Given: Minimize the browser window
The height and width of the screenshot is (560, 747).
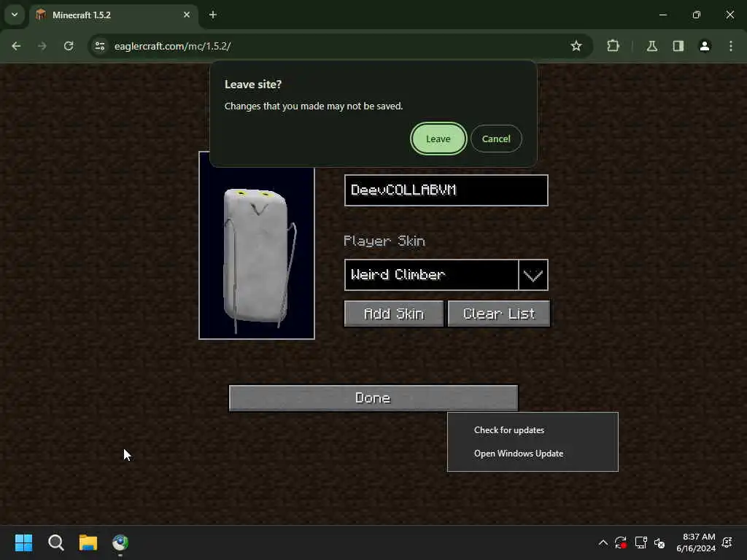Looking at the screenshot, I should point(662,15).
